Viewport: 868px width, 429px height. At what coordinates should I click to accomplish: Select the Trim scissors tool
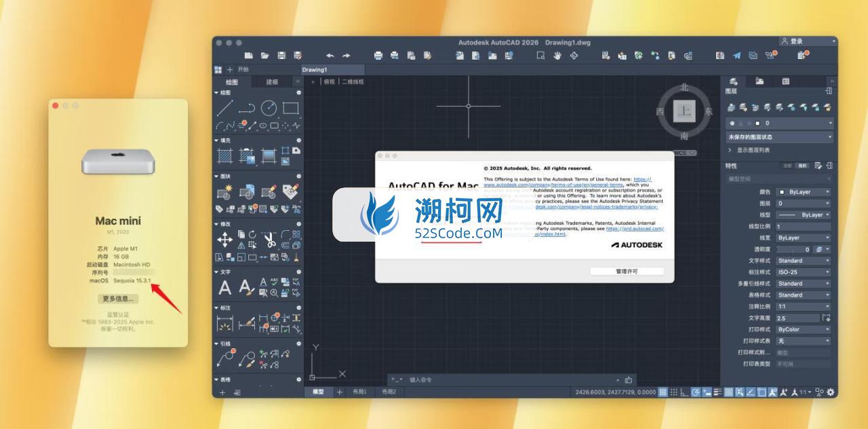click(x=270, y=239)
